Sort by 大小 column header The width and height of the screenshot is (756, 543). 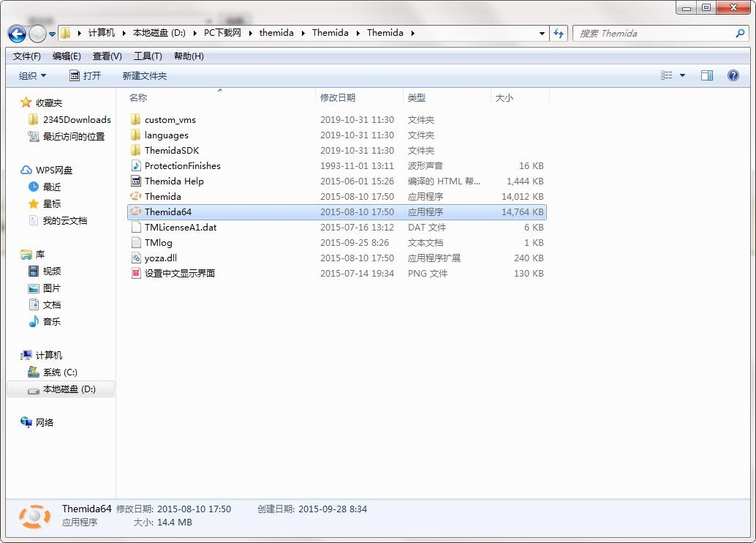(504, 97)
